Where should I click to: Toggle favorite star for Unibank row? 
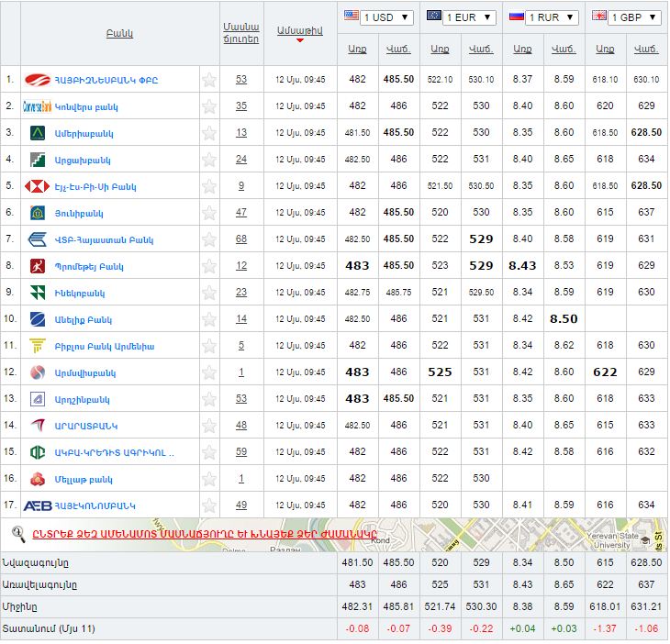pos(209,213)
